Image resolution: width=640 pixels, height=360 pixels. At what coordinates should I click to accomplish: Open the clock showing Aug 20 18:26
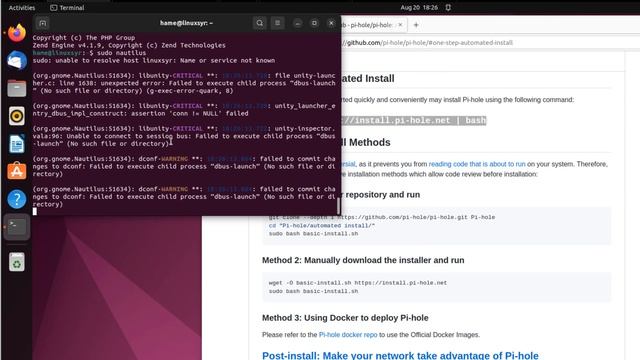point(419,7)
